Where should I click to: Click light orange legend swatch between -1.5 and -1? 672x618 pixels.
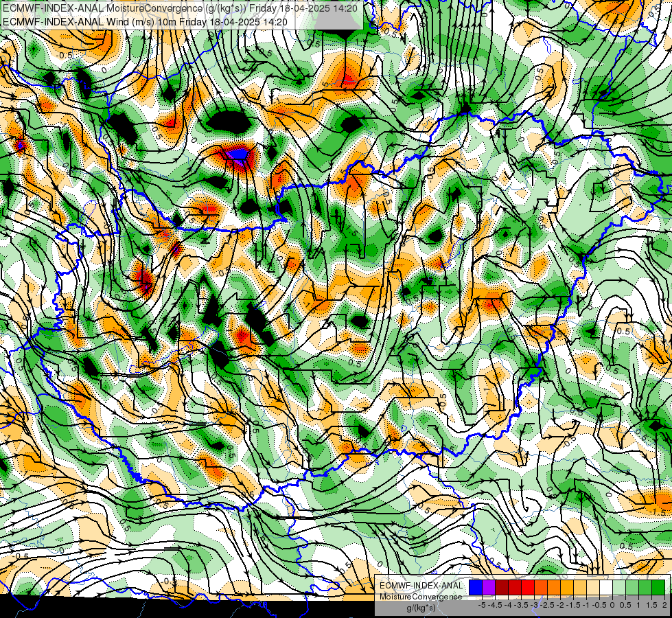580,587
